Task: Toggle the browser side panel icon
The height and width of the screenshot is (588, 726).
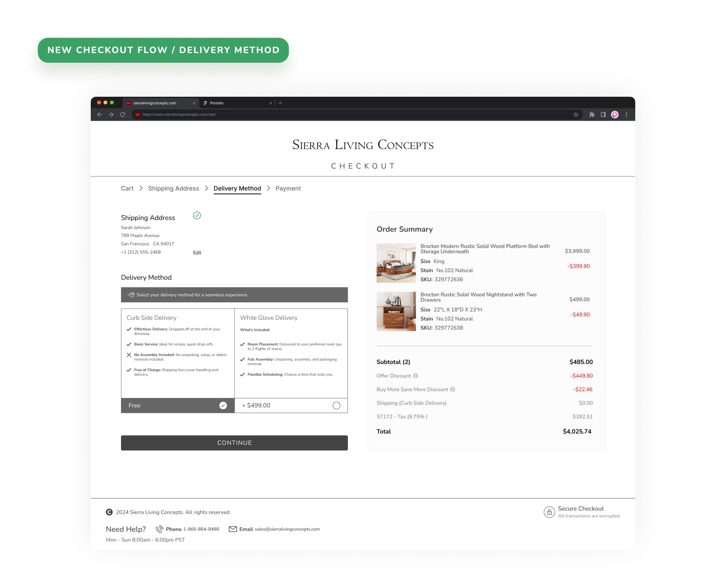Action: tap(603, 115)
